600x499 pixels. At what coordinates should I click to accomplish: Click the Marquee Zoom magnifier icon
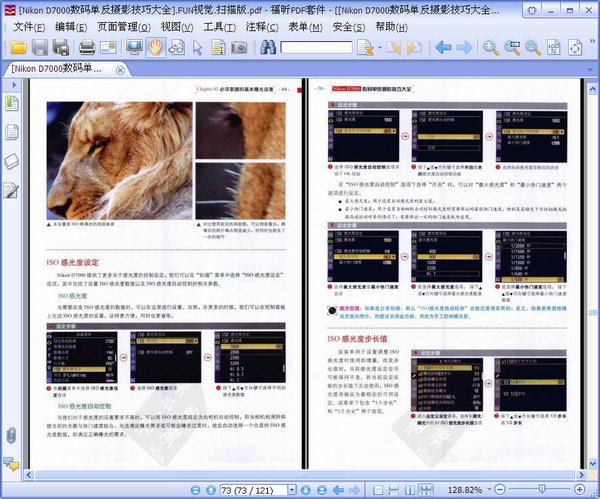[x=512, y=48]
